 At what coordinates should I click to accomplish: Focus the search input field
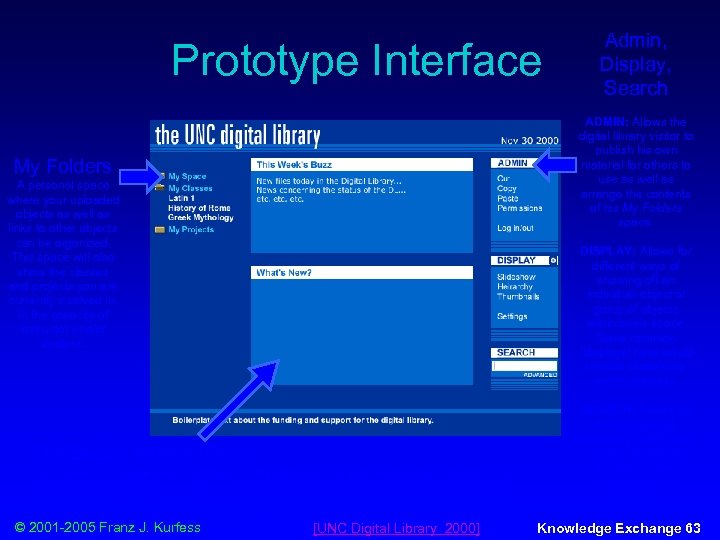pos(524,366)
